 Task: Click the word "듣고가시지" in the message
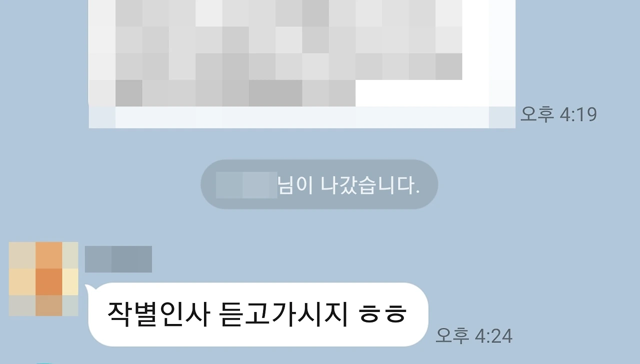pyautogui.click(x=283, y=314)
